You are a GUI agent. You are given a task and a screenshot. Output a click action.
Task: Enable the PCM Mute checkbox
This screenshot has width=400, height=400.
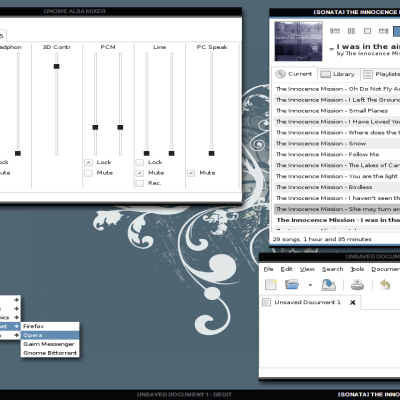pyautogui.click(x=88, y=173)
